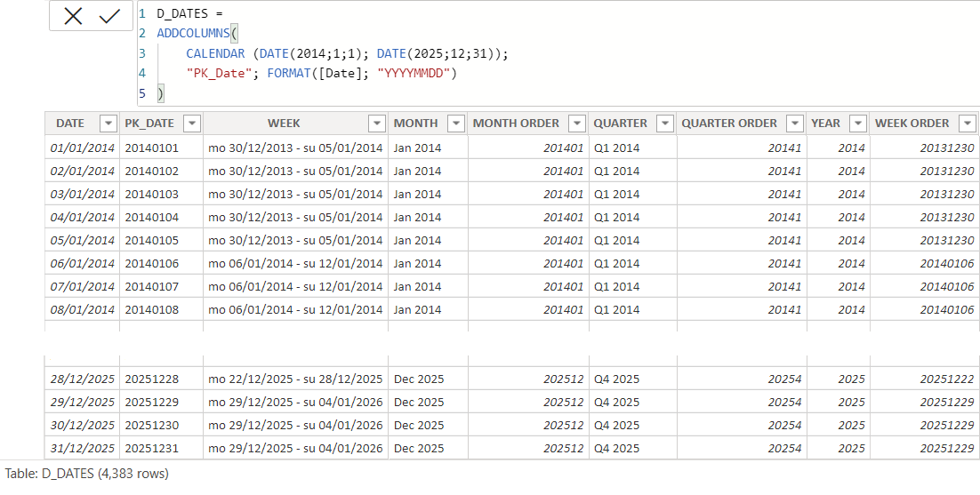The image size is (980, 495).
Task: Select quarter order 20141 in row 02/01/2014
Action: point(742,171)
